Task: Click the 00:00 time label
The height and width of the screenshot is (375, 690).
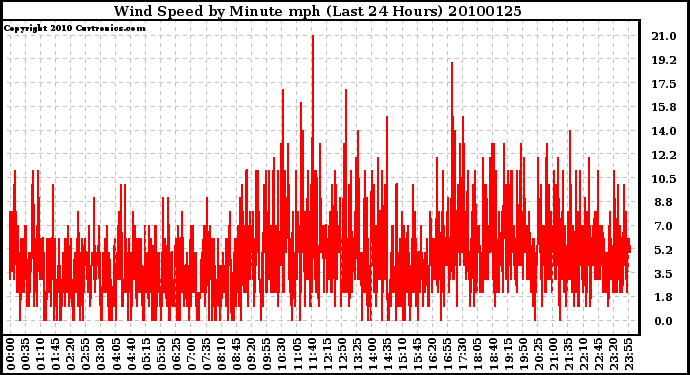Action: click(10, 354)
